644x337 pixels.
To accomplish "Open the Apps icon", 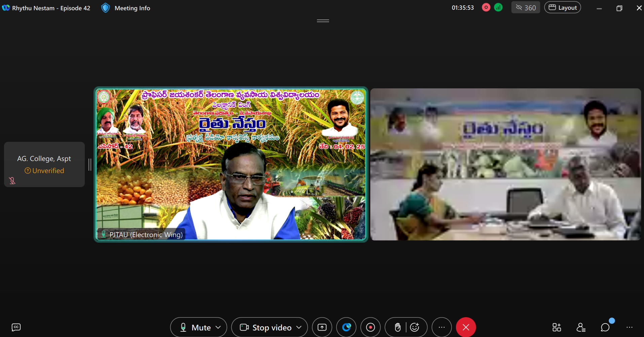I will point(557,327).
